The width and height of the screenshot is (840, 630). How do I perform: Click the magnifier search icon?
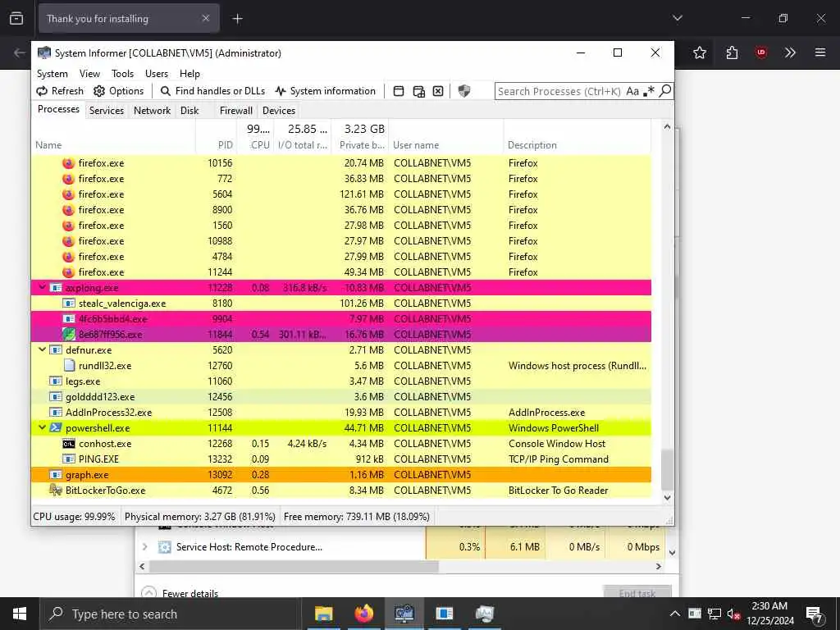[x=664, y=91]
